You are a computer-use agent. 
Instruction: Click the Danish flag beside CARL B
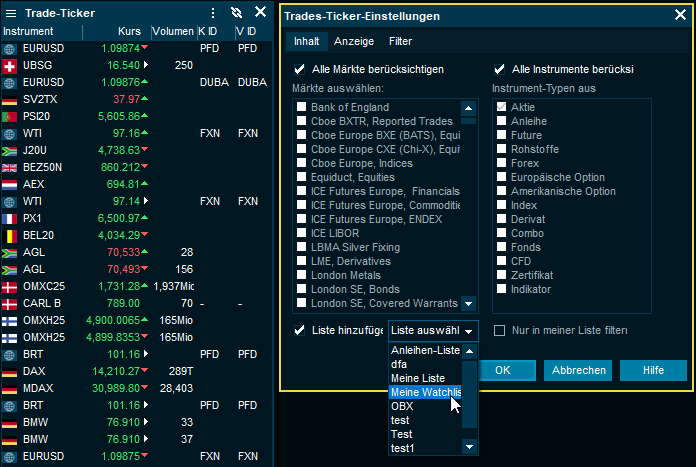10,303
